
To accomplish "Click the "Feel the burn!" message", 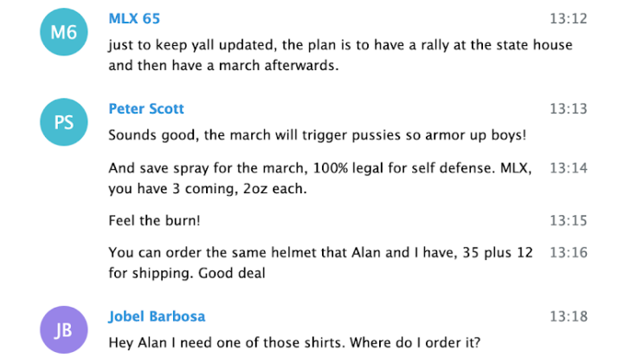I will coord(154,221).
